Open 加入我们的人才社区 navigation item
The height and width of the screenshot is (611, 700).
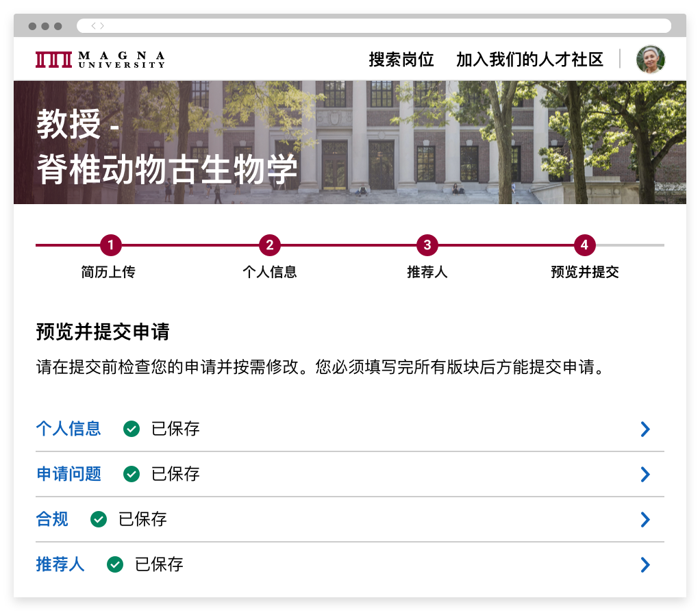pyautogui.click(x=530, y=60)
